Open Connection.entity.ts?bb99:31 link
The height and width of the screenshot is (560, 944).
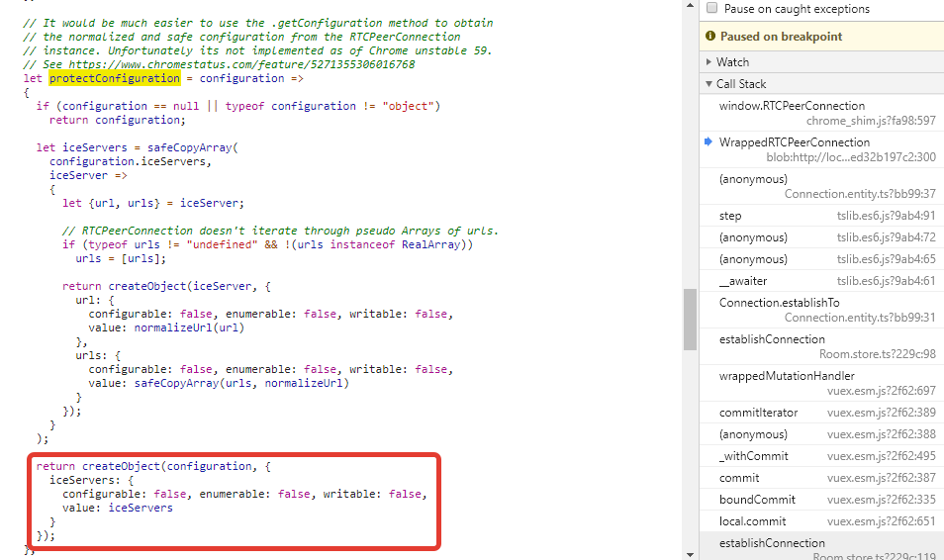pos(860,318)
